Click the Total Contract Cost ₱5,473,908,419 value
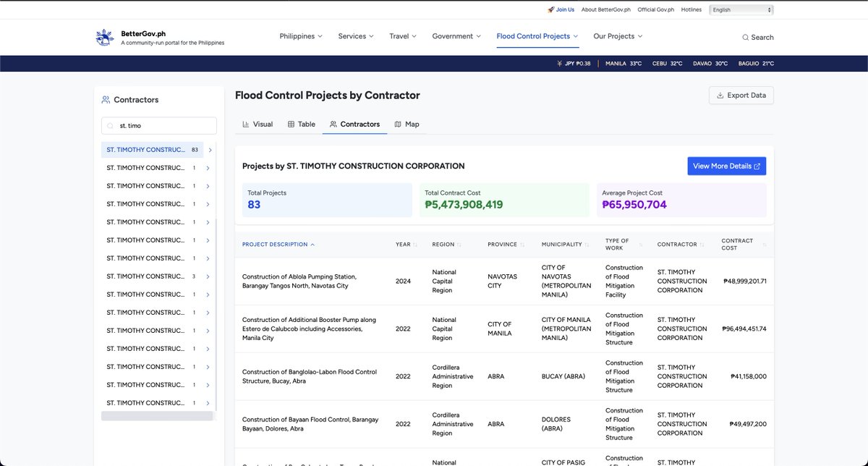The image size is (868, 466). tap(464, 205)
